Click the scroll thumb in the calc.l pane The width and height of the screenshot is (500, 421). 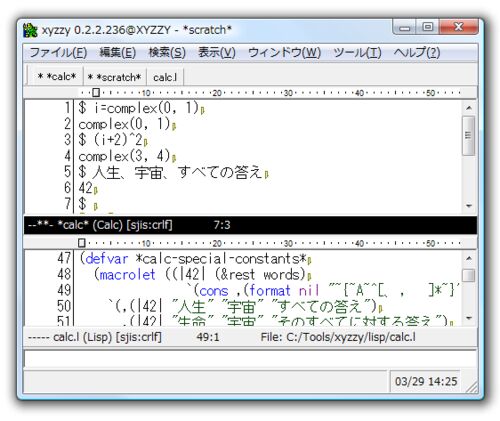click(x=469, y=275)
